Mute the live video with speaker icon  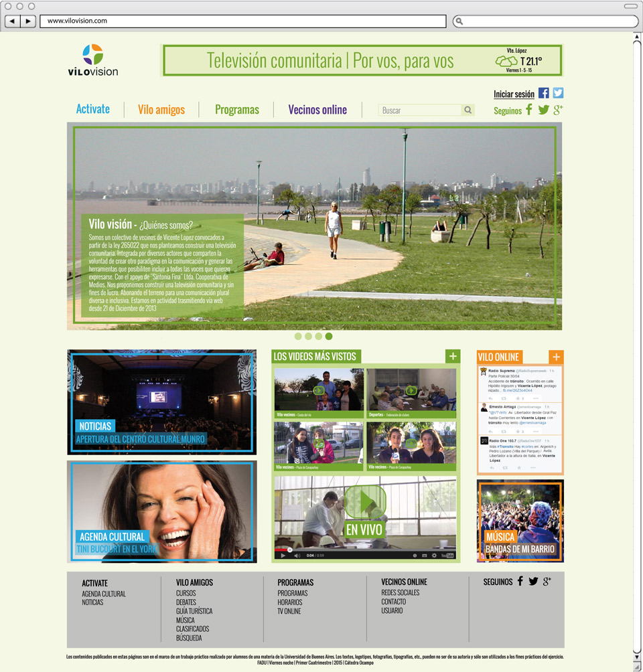tap(297, 555)
